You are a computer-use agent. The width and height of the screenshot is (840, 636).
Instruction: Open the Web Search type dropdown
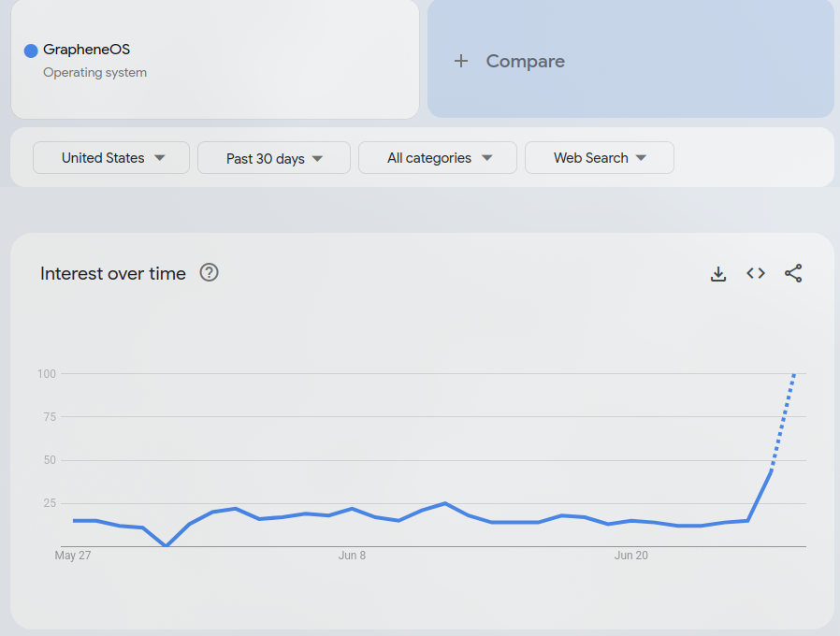(600, 157)
